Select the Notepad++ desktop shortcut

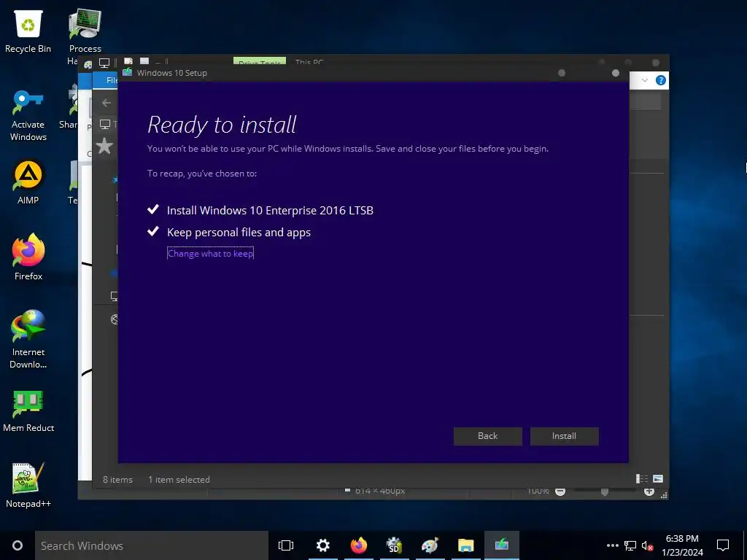point(28,485)
